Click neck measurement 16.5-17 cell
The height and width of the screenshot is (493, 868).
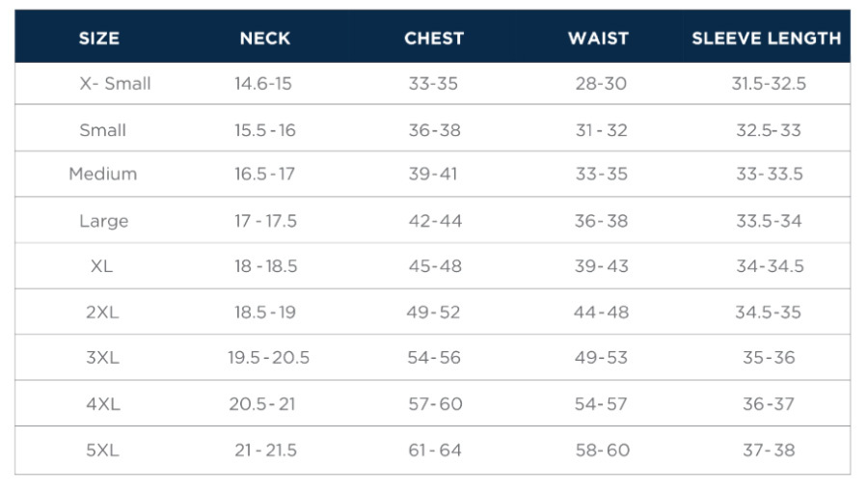[x=265, y=175]
